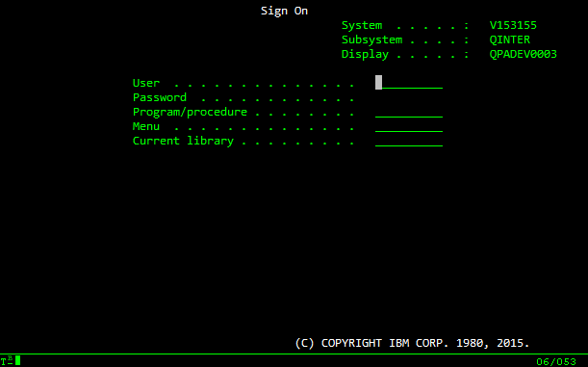Click the Subsystem label
This screenshot has height=367, width=588.
click(371, 39)
